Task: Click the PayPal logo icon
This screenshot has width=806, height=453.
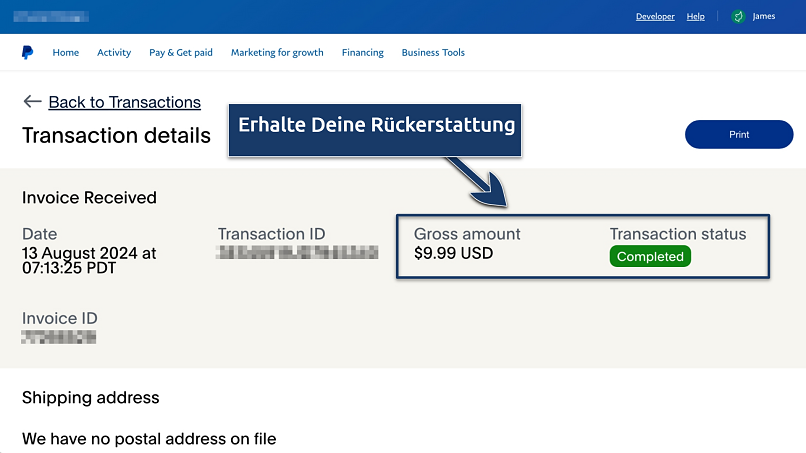Action: pos(27,53)
